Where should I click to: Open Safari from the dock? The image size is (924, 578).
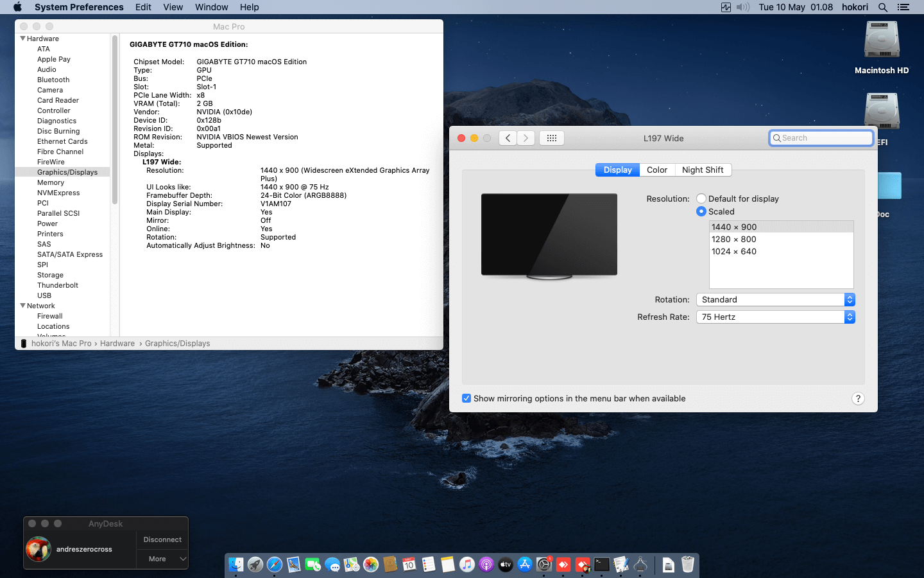click(275, 565)
